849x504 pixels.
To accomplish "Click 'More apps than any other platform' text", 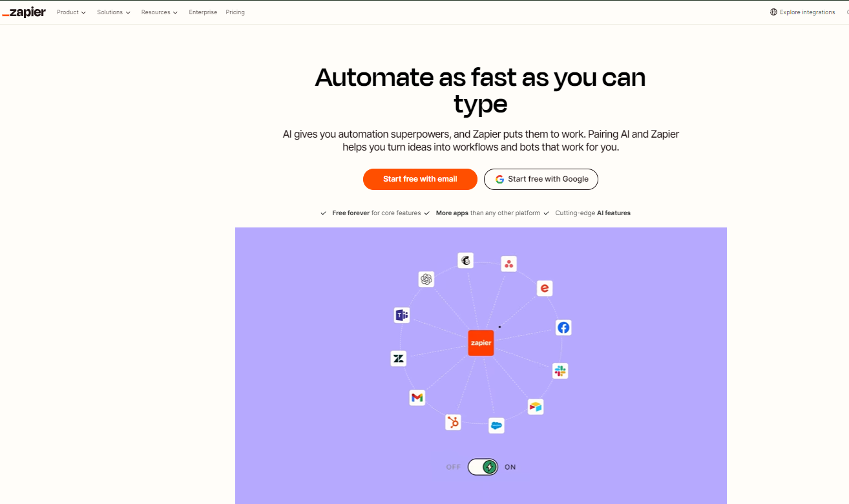I will pos(488,213).
